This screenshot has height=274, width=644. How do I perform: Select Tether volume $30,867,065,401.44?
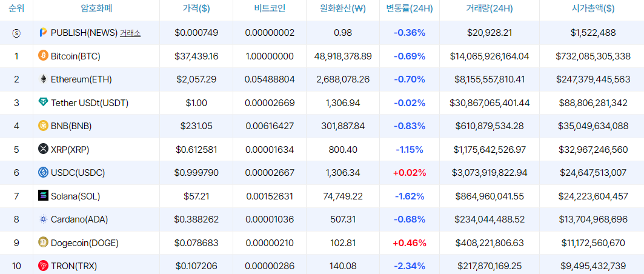coord(490,102)
